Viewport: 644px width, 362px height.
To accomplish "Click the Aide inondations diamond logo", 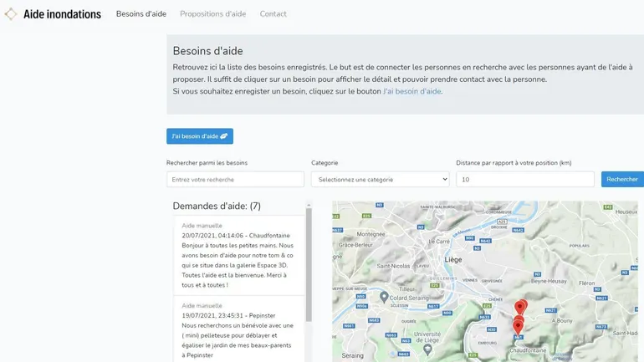I will pyautogui.click(x=10, y=14).
